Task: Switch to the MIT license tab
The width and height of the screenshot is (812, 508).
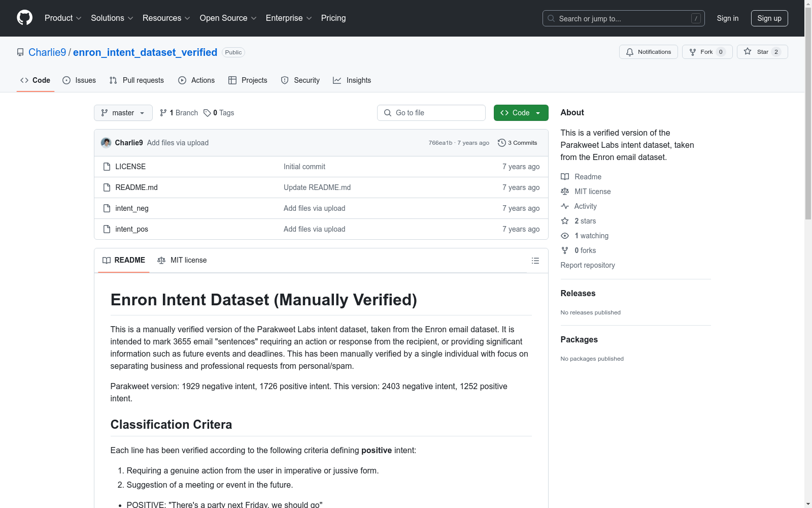Action: (182, 260)
